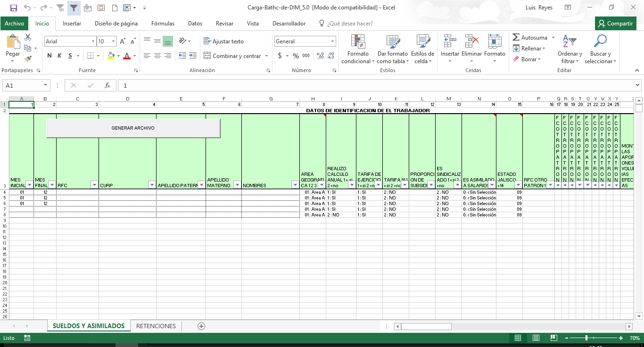The height and width of the screenshot is (347, 644).
Task: Switch to Page Layout view icon
Action: pos(536,338)
